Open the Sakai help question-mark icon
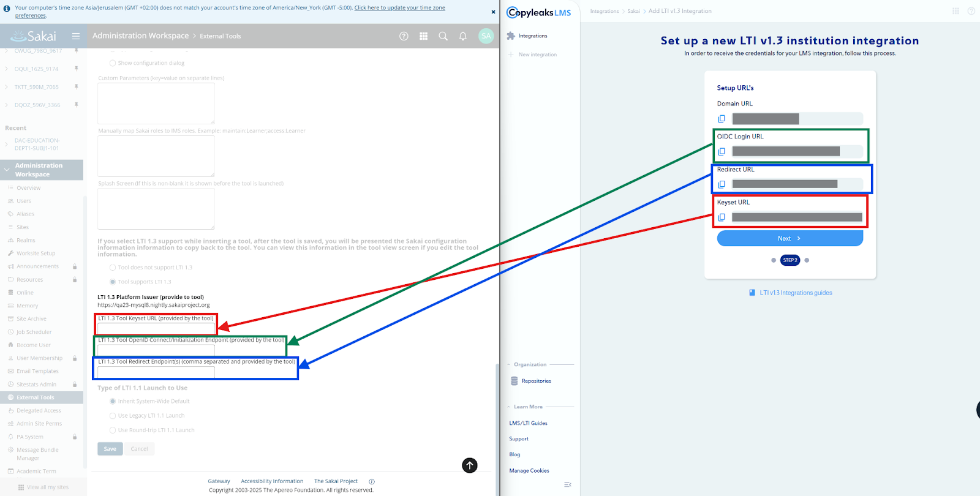 (404, 36)
